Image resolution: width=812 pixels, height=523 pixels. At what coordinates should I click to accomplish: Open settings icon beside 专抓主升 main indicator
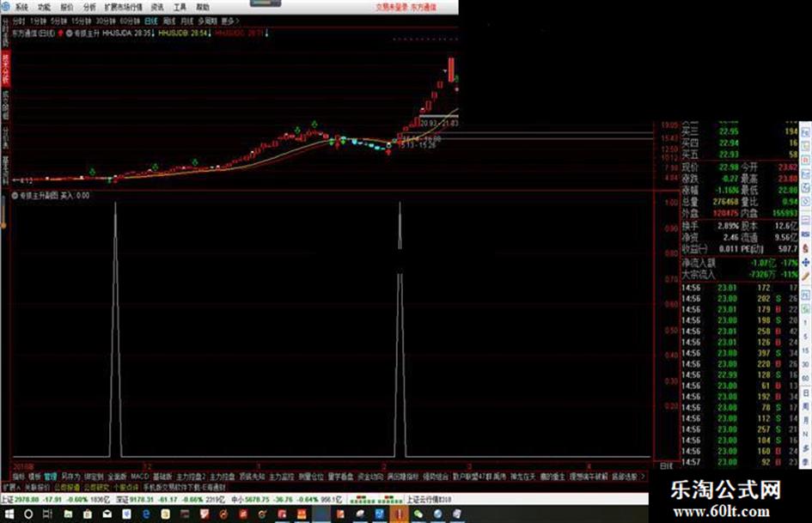70,33
